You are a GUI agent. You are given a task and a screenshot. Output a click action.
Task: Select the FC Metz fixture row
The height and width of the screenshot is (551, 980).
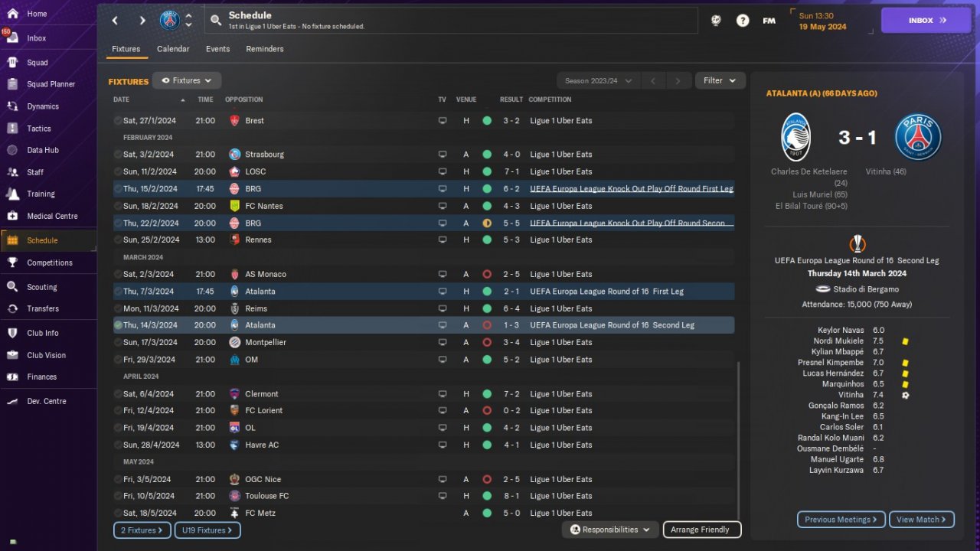click(x=423, y=514)
